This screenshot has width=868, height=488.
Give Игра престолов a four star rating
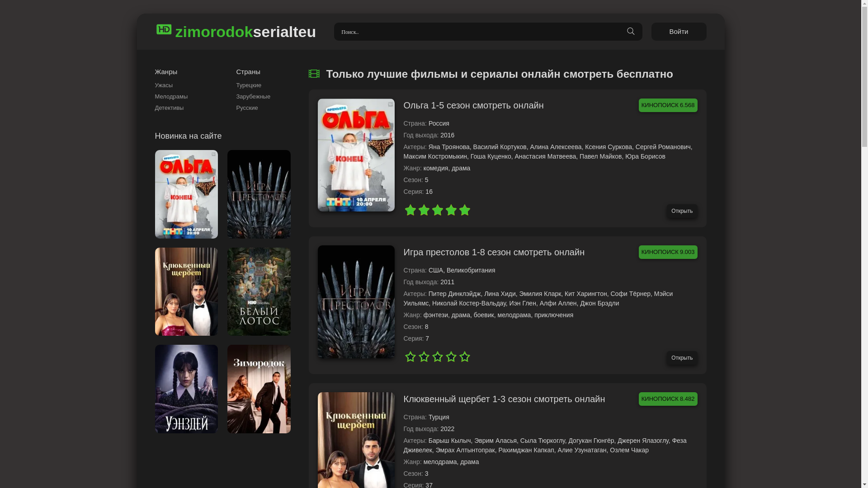451,357
